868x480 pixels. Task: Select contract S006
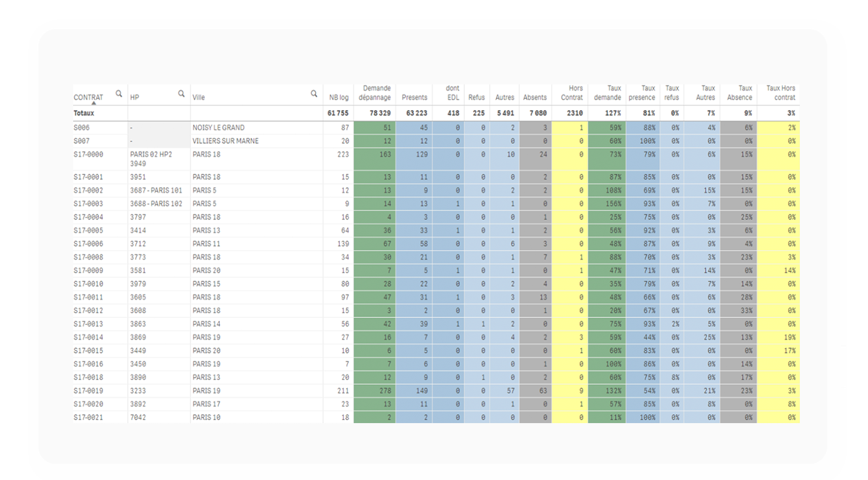point(81,127)
